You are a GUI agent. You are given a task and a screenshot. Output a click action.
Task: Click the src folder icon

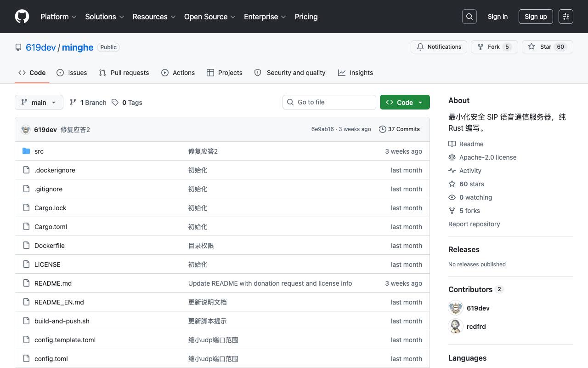(x=26, y=151)
